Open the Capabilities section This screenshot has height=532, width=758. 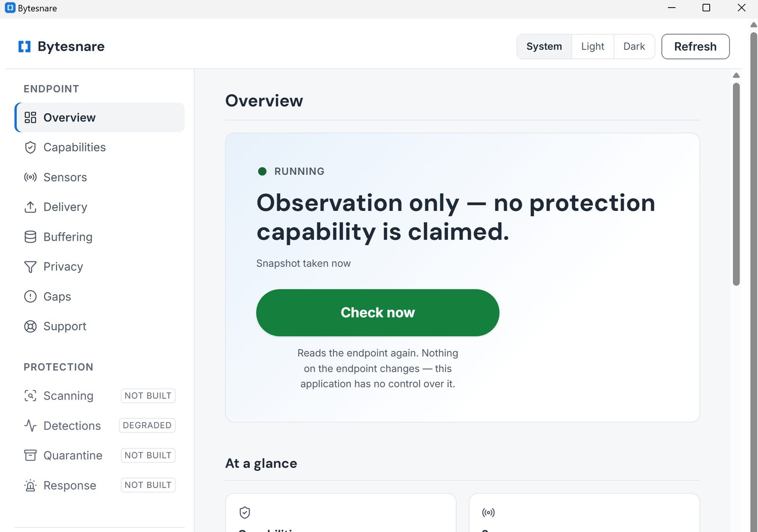coord(99,147)
